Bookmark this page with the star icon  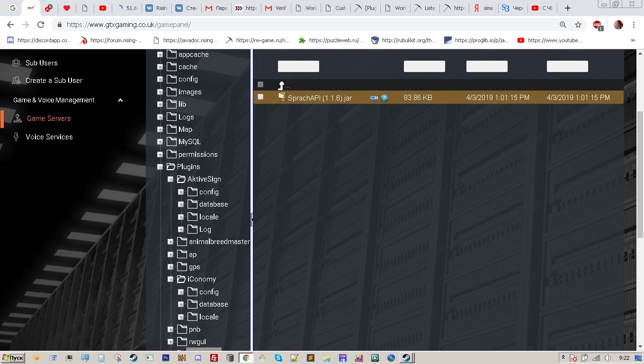click(x=578, y=25)
